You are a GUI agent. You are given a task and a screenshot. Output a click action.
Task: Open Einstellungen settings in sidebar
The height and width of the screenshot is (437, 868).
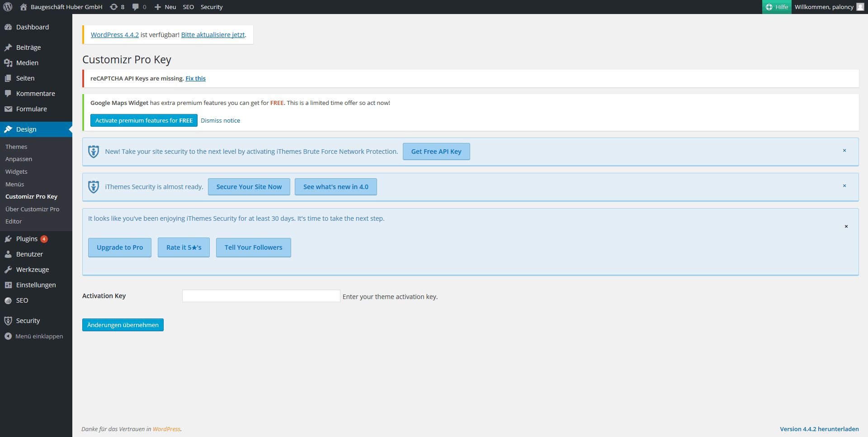point(36,285)
